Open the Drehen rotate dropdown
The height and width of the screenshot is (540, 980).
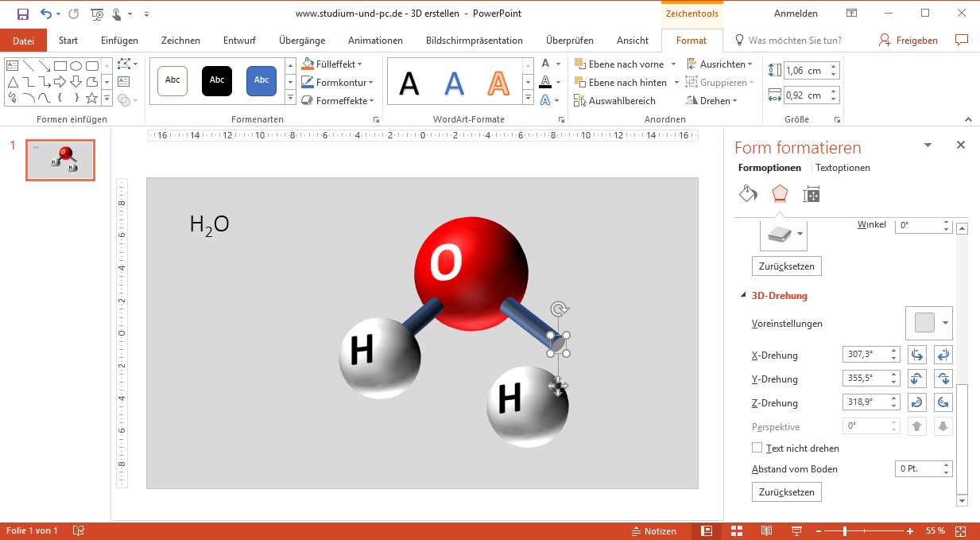[712, 101]
